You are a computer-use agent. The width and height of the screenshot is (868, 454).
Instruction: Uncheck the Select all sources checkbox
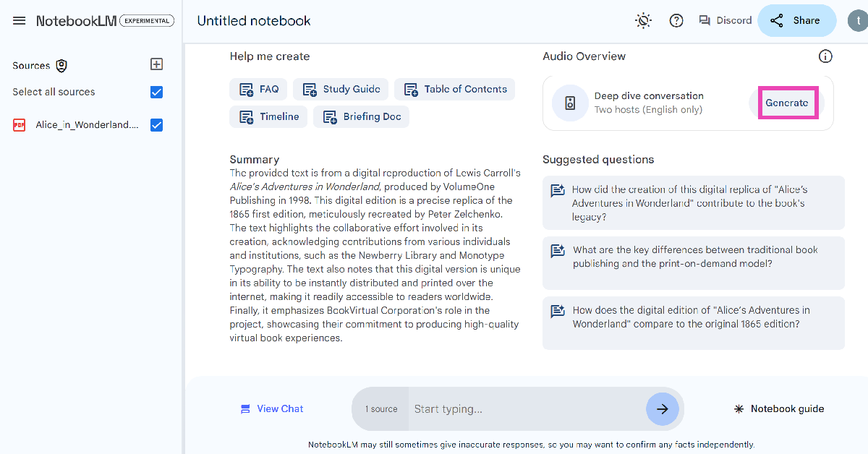pos(156,92)
